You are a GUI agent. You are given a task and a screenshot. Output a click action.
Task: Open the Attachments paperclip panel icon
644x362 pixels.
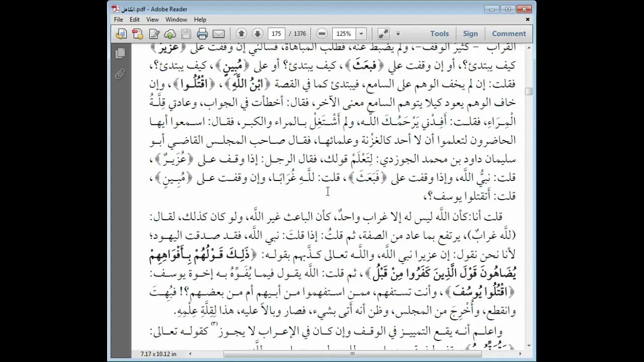tap(120, 74)
